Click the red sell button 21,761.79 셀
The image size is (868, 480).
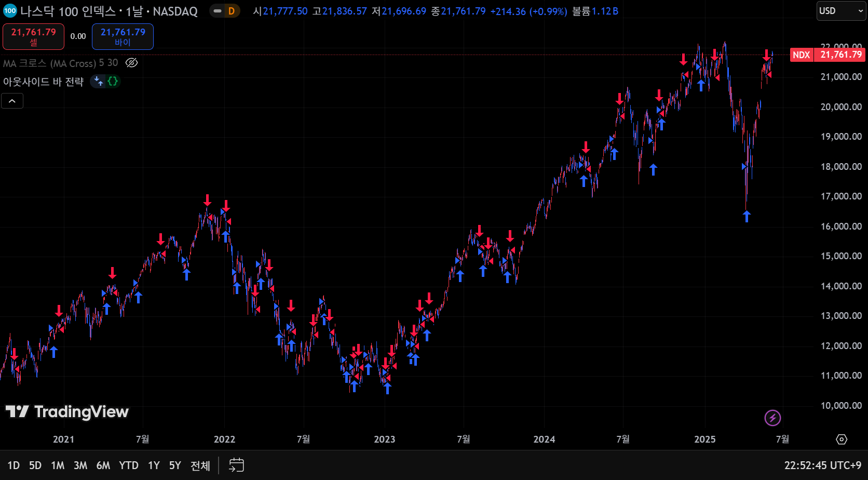coord(34,36)
